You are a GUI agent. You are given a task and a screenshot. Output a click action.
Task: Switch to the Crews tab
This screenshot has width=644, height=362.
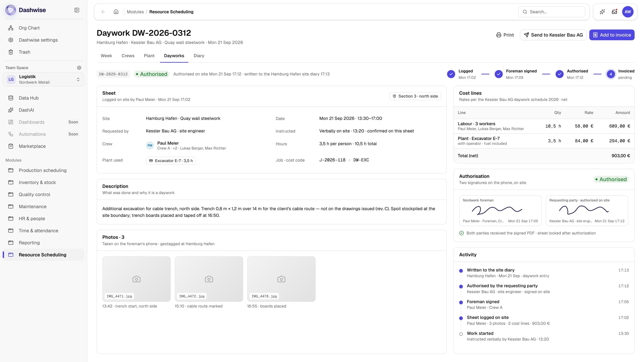(128, 56)
